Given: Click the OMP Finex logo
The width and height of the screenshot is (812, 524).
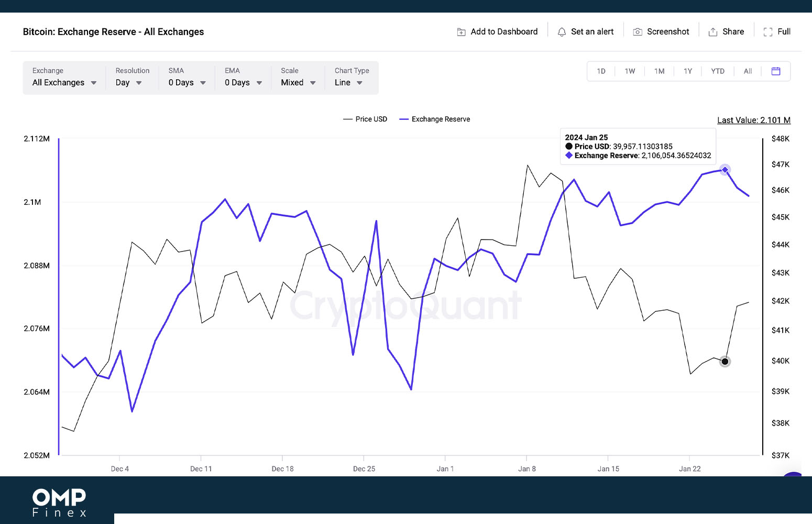Looking at the screenshot, I should click(x=59, y=502).
